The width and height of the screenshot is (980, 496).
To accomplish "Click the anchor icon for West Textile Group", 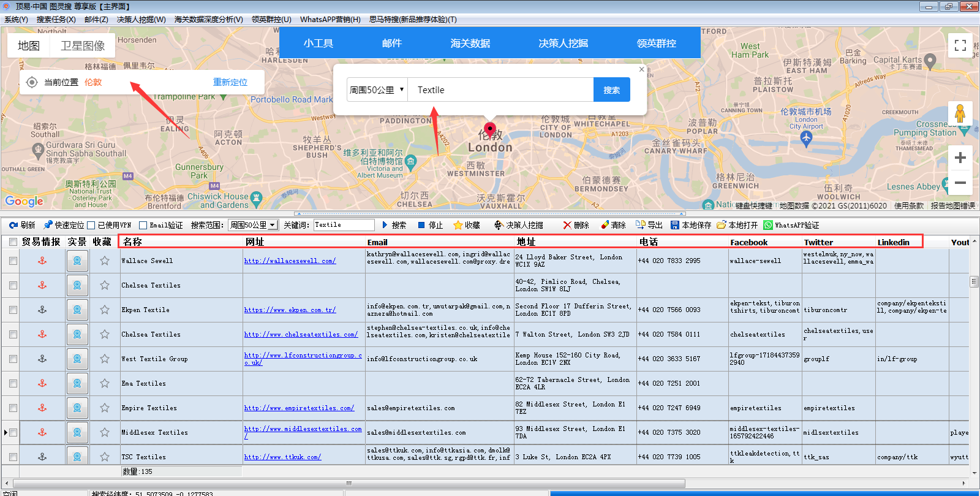I will [42, 359].
